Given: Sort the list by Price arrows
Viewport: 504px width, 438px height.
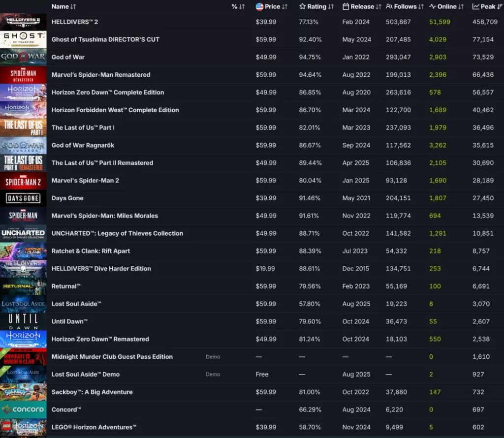Looking at the screenshot, I should 284,7.
